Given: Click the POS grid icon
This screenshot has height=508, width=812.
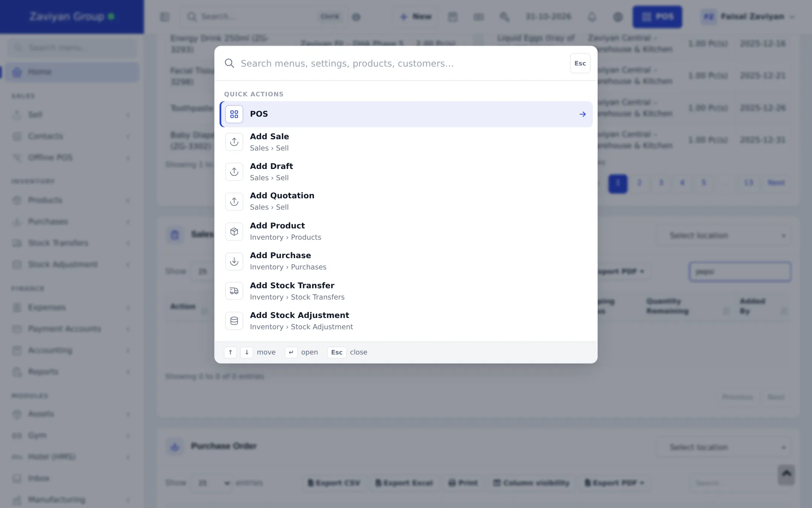Looking at the screenshot, I should (x=234, y=114).
